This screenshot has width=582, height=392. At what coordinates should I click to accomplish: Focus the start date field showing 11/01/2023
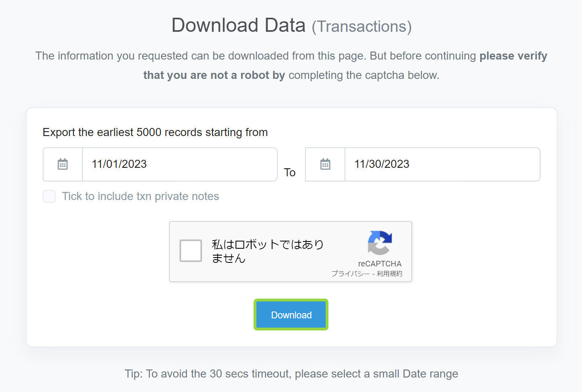click(x=179, y=164)
